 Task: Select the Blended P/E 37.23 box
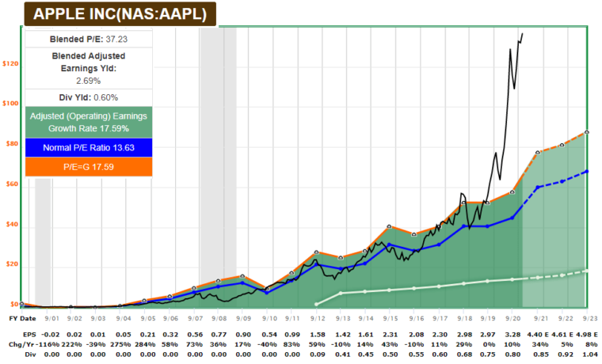click(89, 39)
